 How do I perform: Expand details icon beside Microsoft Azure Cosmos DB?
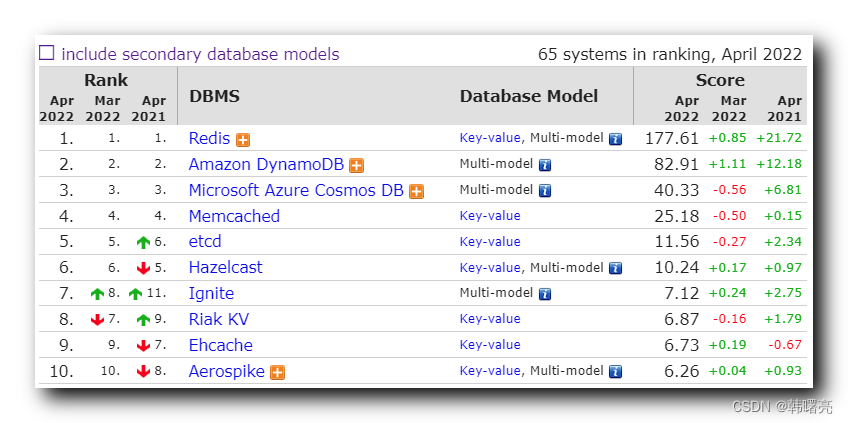pos(416,191)
